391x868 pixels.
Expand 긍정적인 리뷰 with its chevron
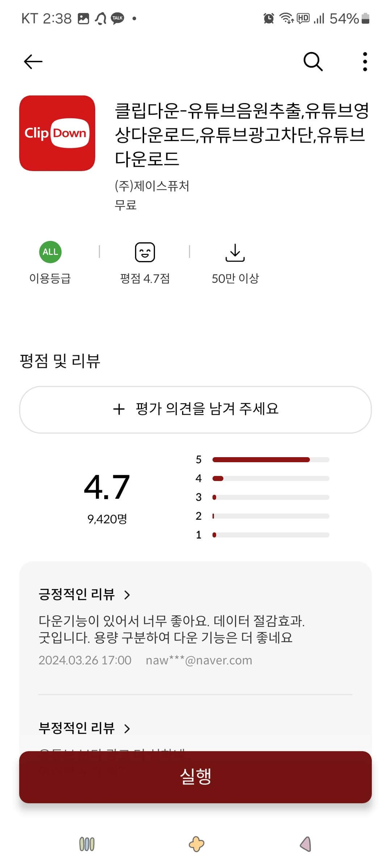[127, 595]
